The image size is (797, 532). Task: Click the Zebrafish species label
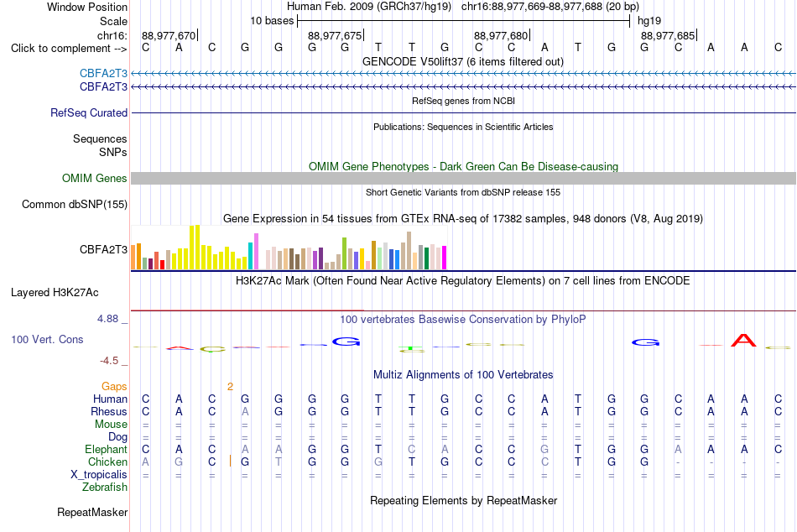pos(105,487)
